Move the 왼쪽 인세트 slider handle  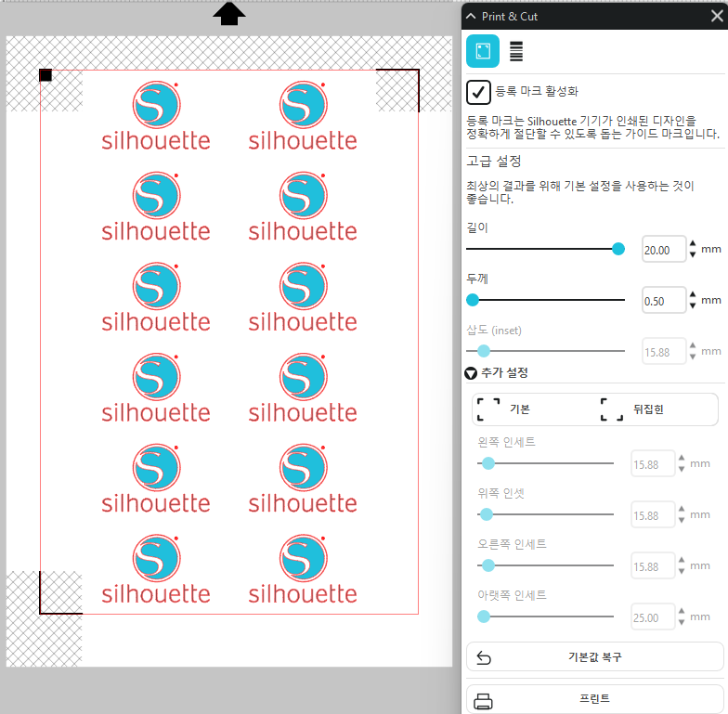(x=488, y=463)
